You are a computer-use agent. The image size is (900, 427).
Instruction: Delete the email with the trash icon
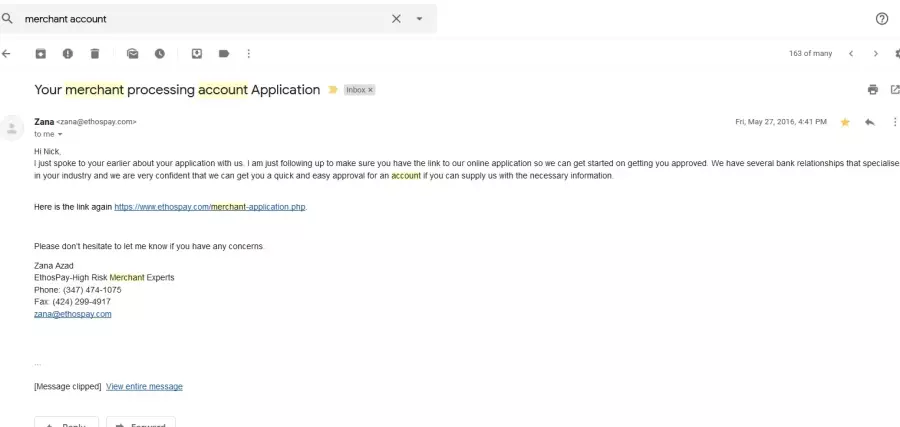tap(95, 53)
